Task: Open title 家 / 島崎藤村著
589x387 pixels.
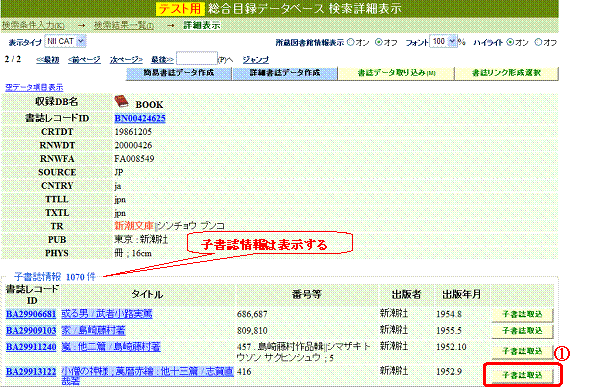Action: [93, 330]
